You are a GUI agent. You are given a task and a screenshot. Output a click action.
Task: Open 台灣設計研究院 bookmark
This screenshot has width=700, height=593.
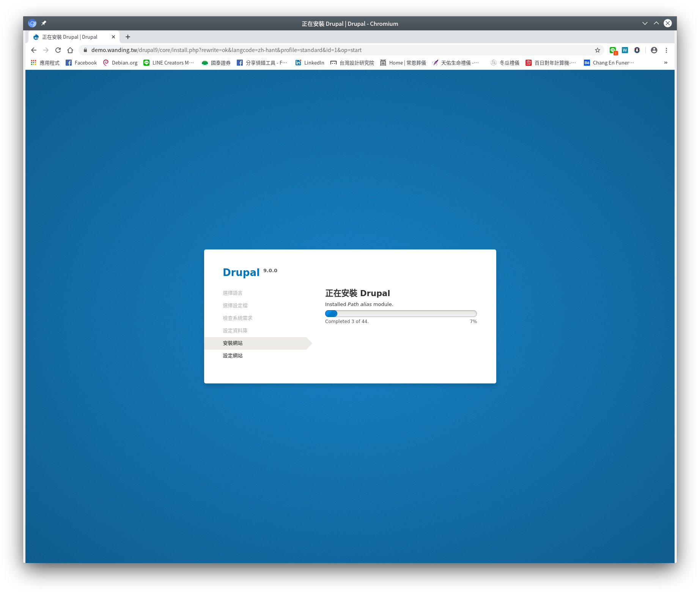point(352,63)
